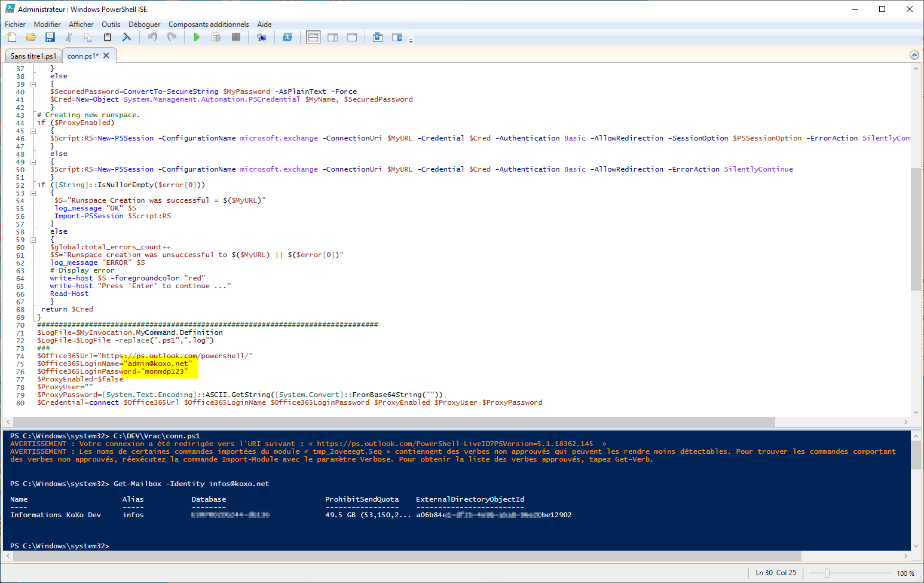
Task: Redo the edit via toolbar arrow
Action: click(172, 37)
